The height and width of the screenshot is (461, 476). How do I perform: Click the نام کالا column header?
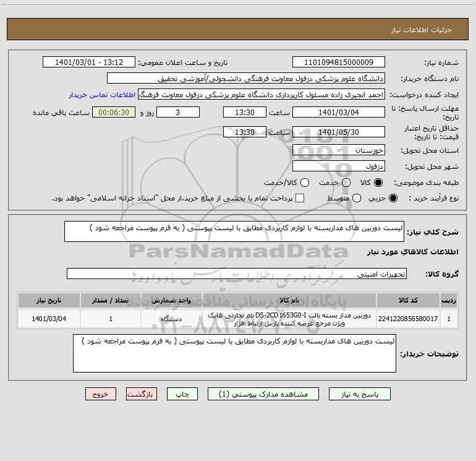[x=289, y=300]
